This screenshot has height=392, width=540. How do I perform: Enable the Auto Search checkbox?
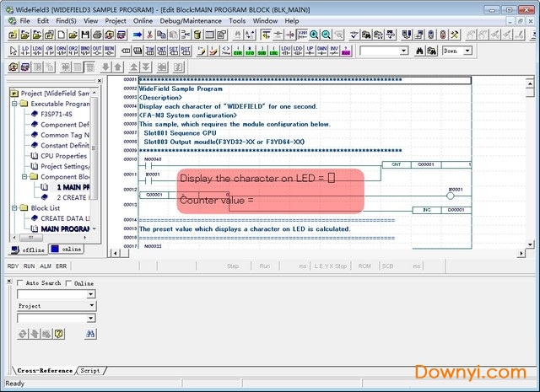pos(21,283)
